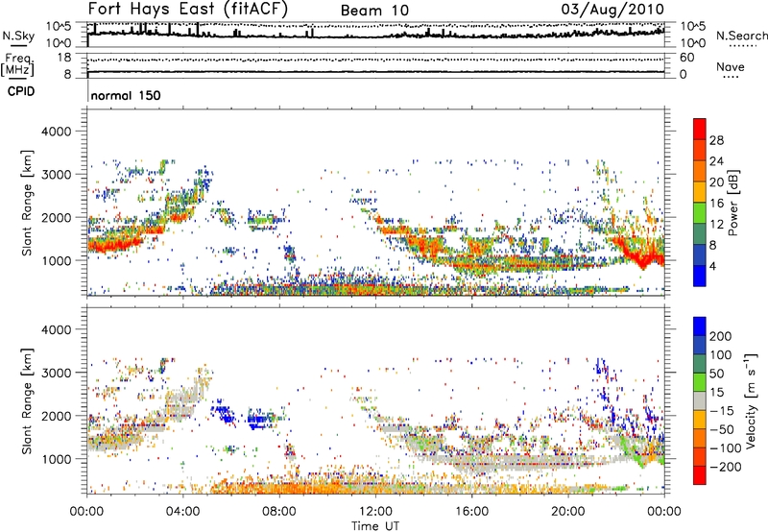768x532 pixels.
Task: Click the '1000' range tick on the velocity panel
Action: (x=56, y=459)
